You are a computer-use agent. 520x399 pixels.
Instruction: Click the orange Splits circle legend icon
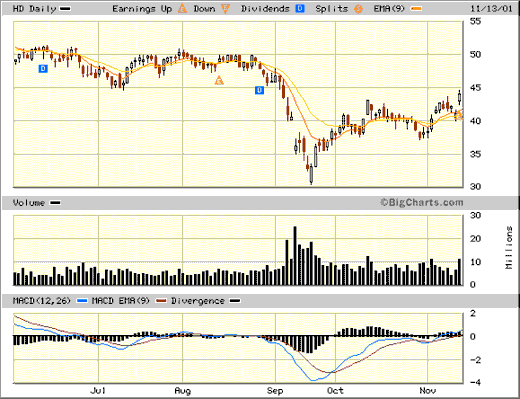pyautogui.click(x=358, y=9)
